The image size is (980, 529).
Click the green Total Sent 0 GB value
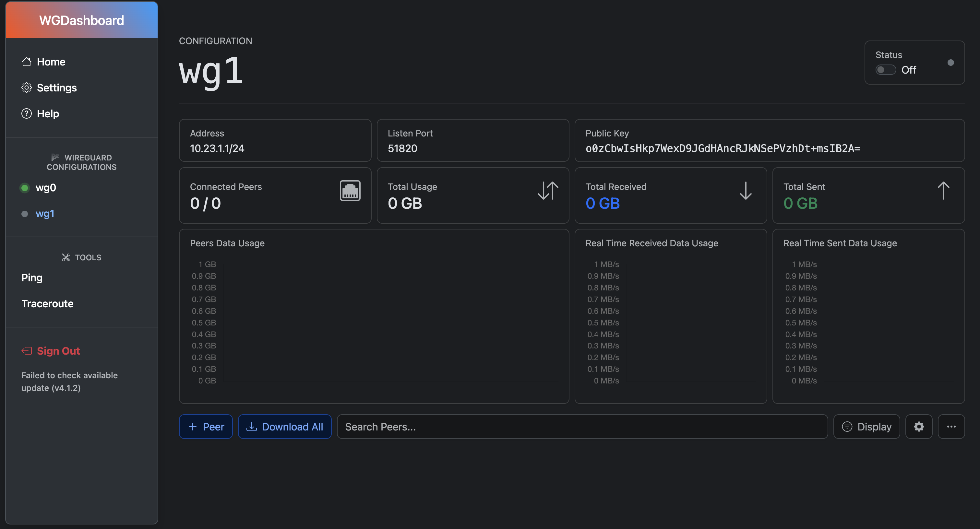click(x=800, y=204)
